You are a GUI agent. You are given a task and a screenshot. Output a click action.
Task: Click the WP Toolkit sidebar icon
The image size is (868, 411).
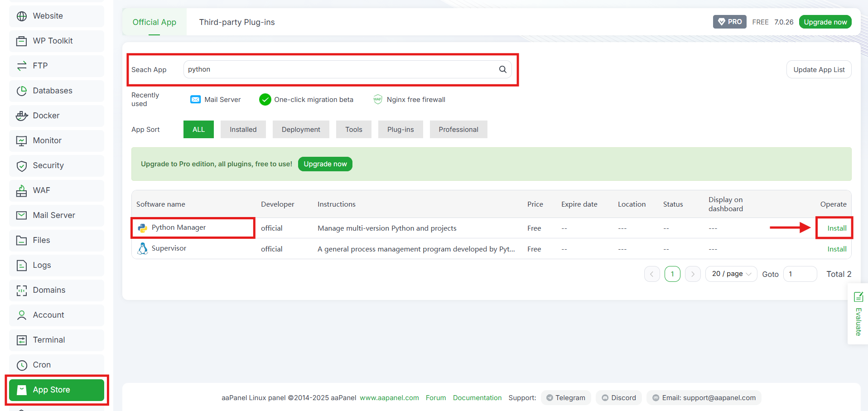tap(22, 41)
